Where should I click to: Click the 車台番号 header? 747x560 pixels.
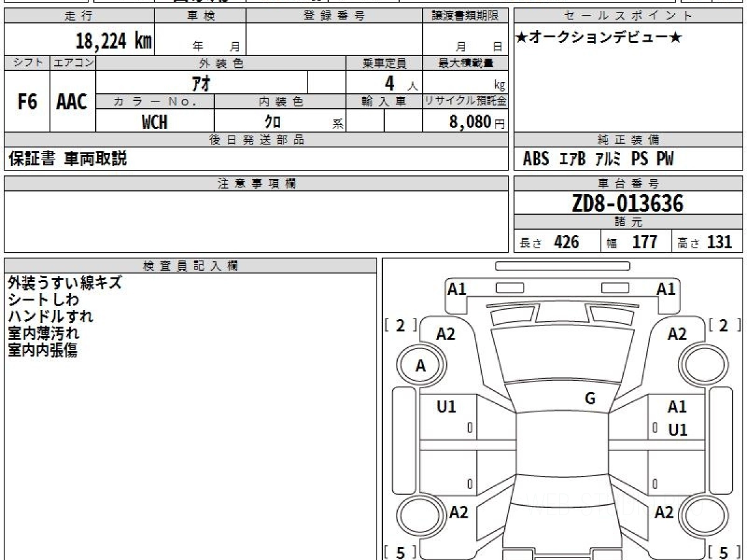coord(628,184)
